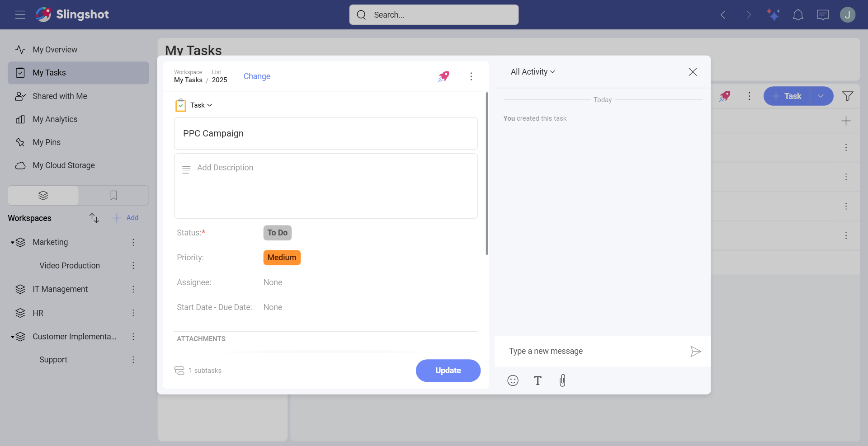
Task: Open the AI sparkle assistant
Action: (x=773, y=15)
